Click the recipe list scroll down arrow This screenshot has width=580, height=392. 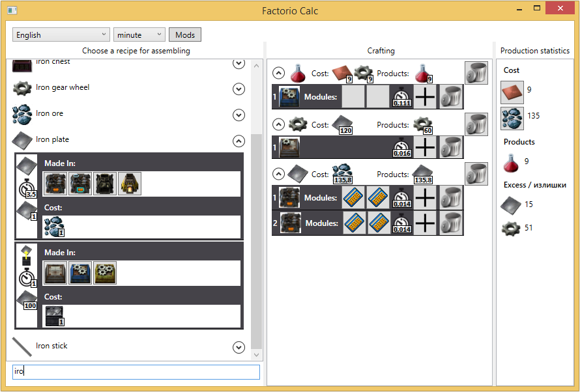tap(256, 355)
